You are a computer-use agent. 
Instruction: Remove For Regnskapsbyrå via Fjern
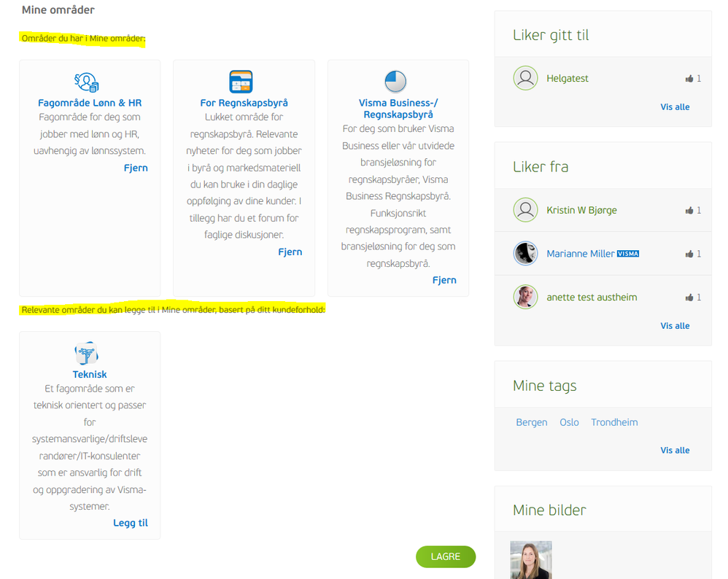[290, 252]
